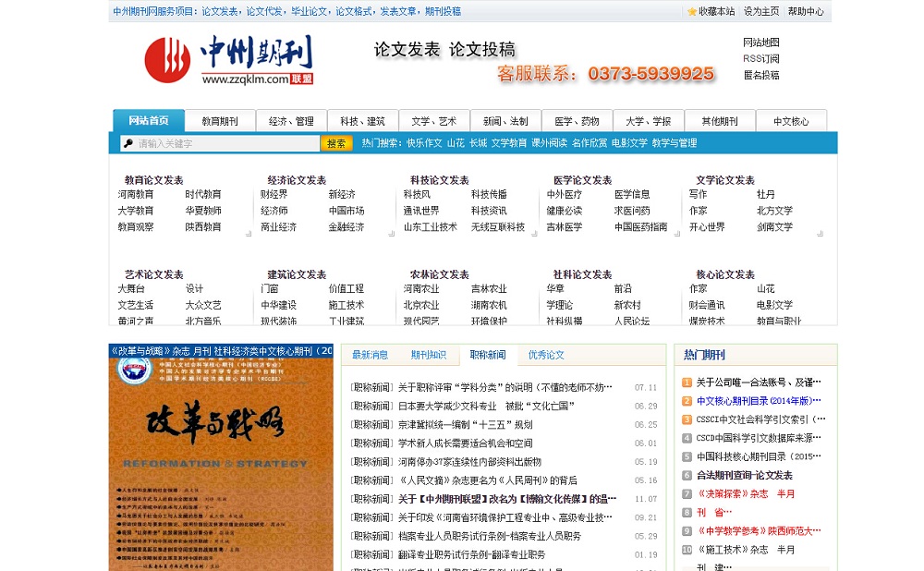Image resolution: width=924 pixels, height=571 pixels.
Task: Click the star icon beside 收藏本站
Action: (x=692, y=12)
